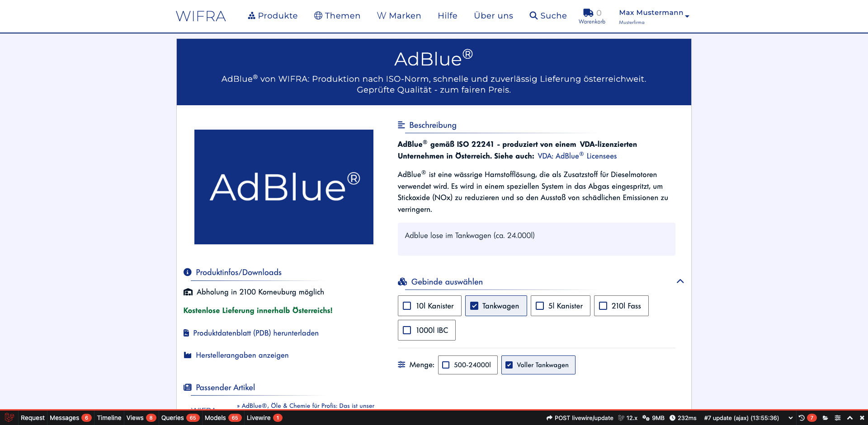Click the Suche magnifier icon

[x=533, y=16]
